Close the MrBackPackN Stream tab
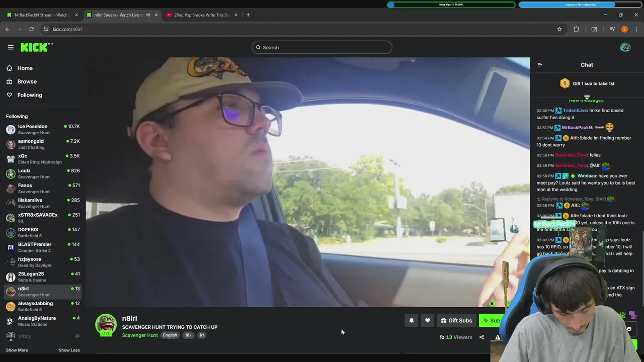This screenshot has height=362, width=644. click(76, 15)
